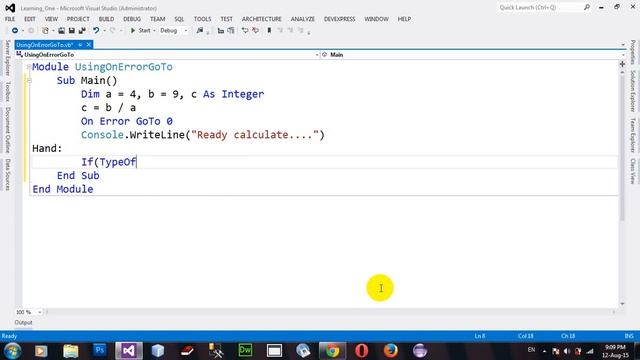Screen dimensions: 640x360
Task: Open the Team Explorer side panel
Action: coord(632,135)
